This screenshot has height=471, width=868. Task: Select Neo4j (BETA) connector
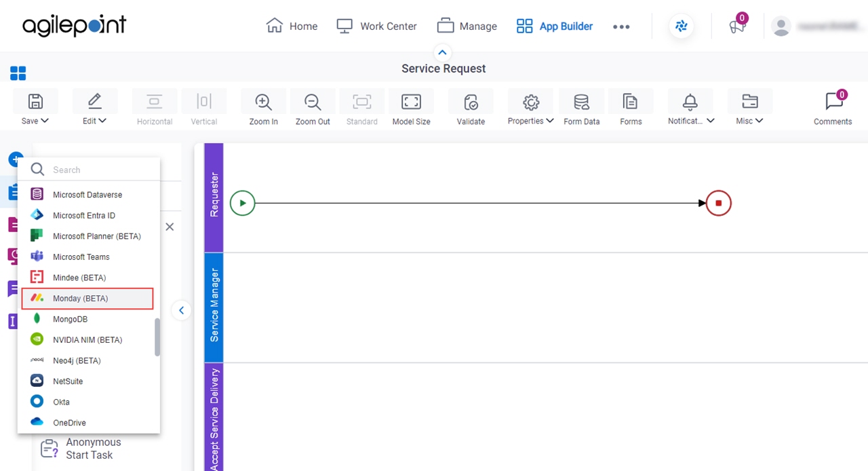pyautogui.click(x=88, y=360)
